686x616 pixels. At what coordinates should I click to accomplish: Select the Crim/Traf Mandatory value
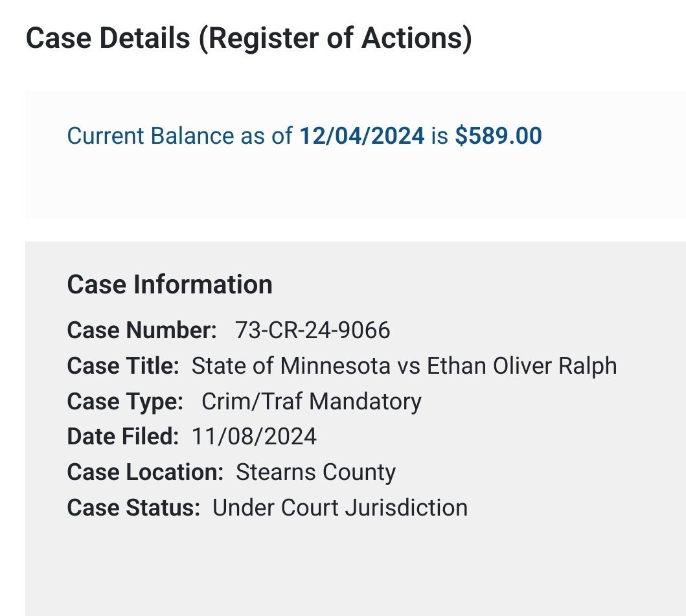point(312,402)
